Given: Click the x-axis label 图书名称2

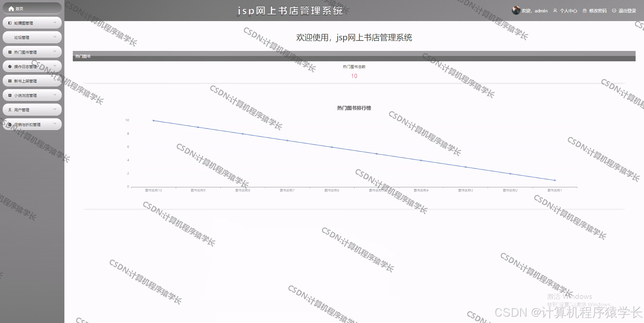Looking at the screenshot, I should click(510, 190).
